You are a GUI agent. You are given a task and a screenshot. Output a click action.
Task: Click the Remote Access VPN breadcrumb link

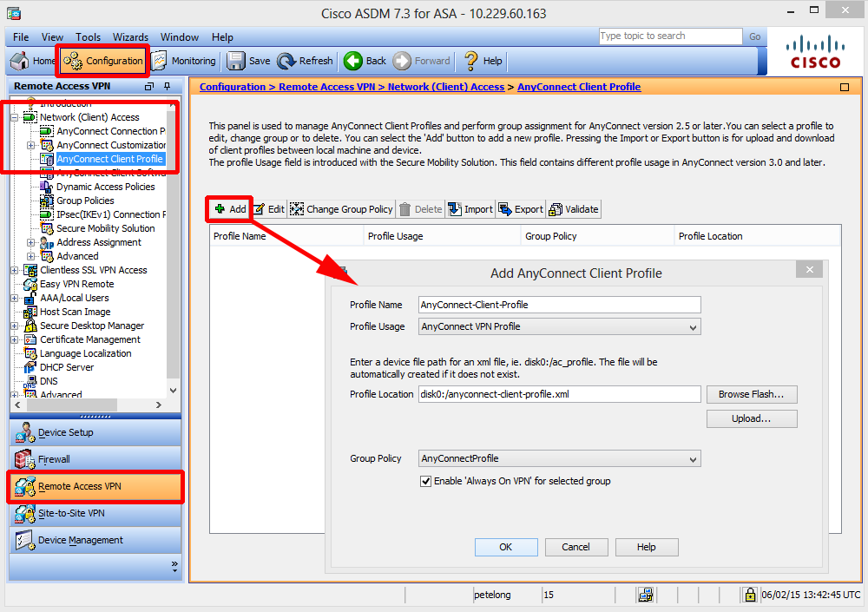coord(327,87)
